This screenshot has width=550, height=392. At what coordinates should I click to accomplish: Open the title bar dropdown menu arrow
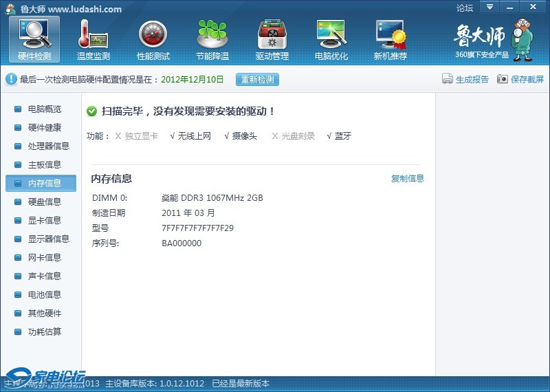click(x=489, y=7)
